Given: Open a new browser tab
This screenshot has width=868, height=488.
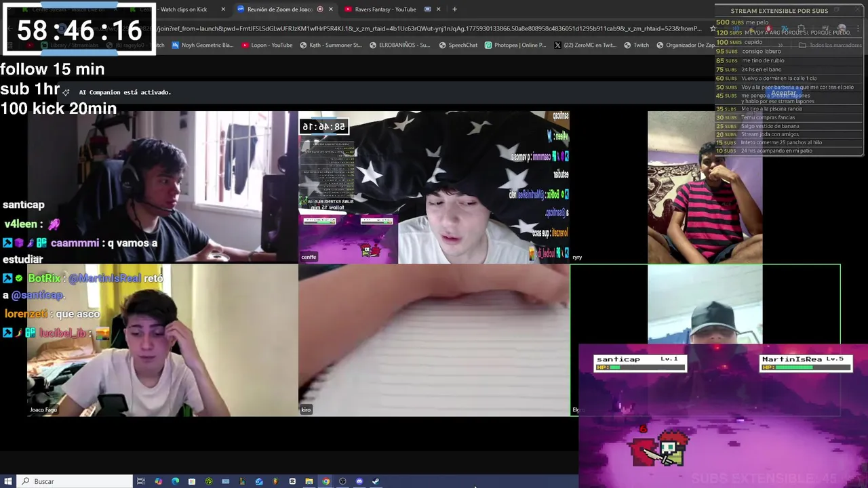Looking at the screenshot, I should 454,9.
